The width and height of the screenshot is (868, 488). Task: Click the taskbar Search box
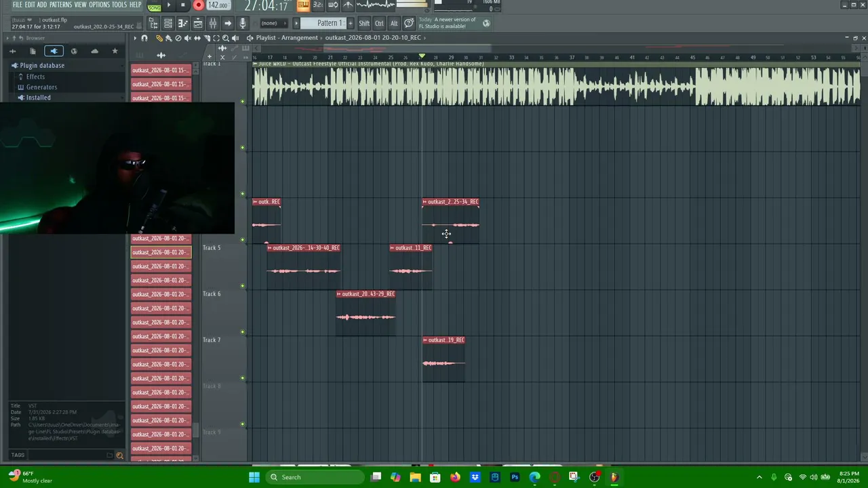313,477
